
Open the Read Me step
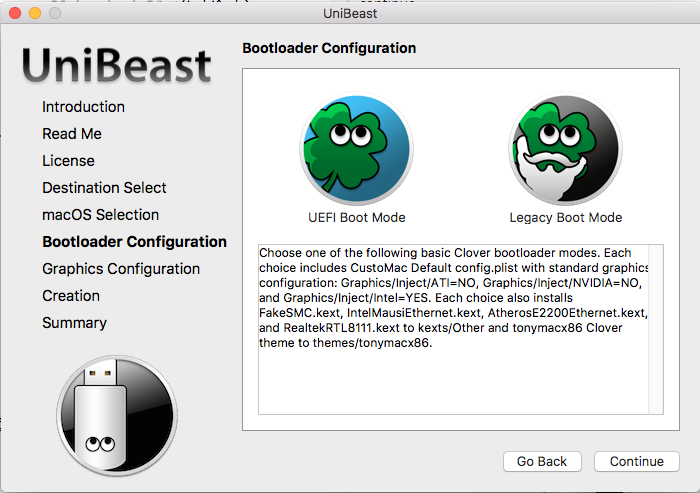tap(72, 134)
